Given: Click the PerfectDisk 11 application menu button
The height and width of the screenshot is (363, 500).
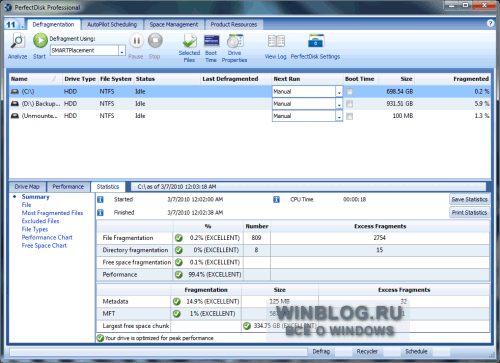Looking at the screenshot, I should click(11, 24).
